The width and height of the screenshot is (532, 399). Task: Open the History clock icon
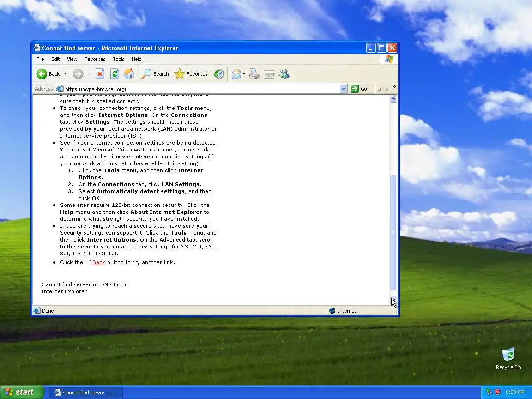click(219, 74)
